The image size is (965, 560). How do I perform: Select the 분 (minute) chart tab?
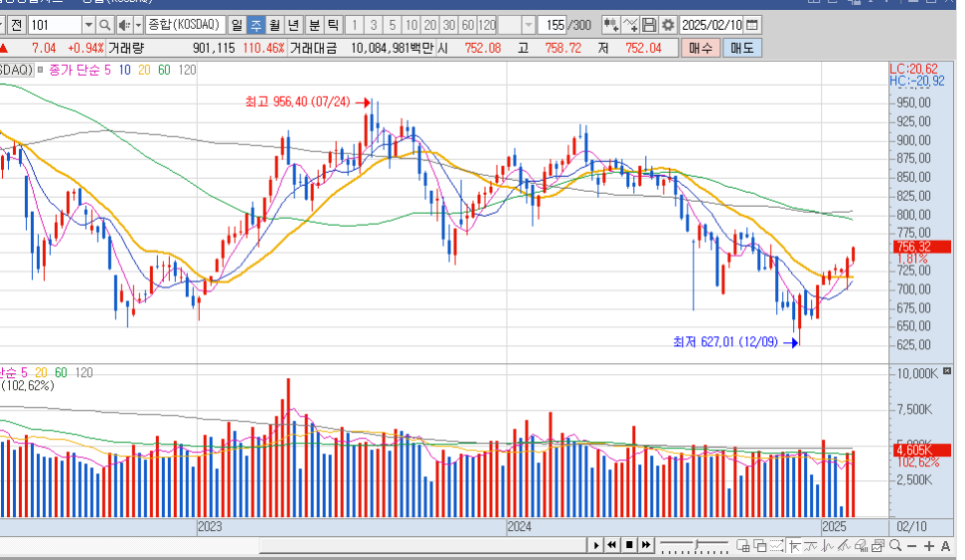coord(315,24)
